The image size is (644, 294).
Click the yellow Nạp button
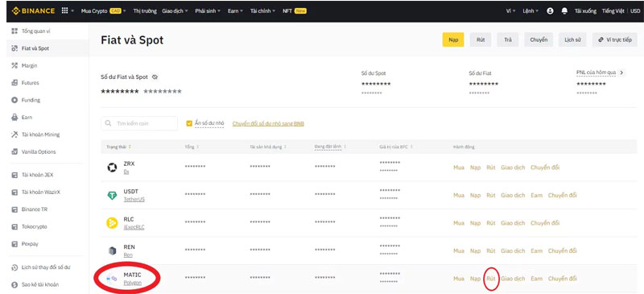pos(453,40)
